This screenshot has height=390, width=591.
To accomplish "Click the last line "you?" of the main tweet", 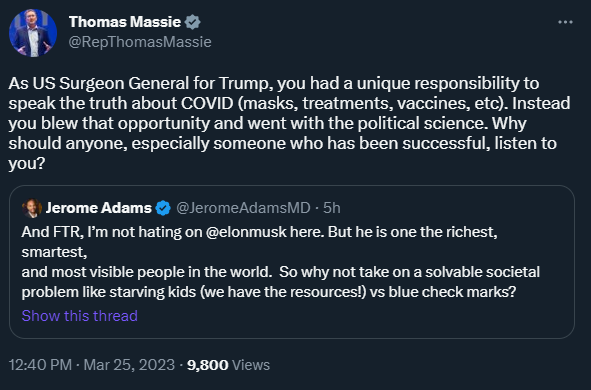I will pyautogui.click(x=27, y=164).
